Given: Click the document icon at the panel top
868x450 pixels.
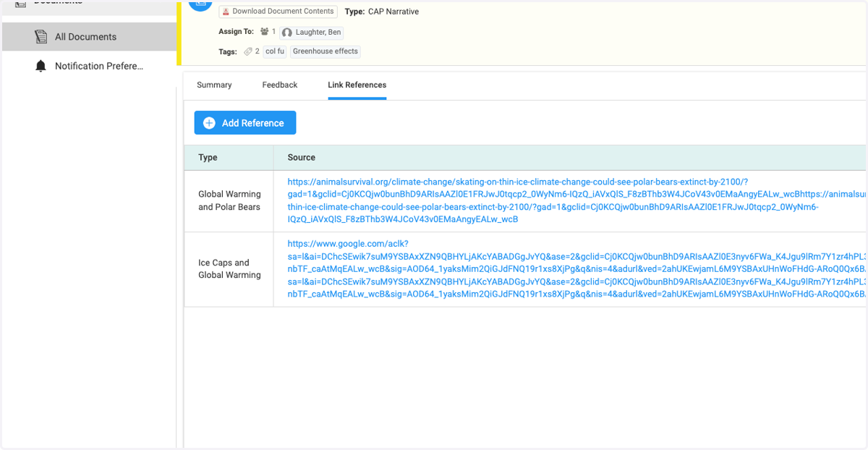Looking at the screenshot, I should tap(200, 2).
